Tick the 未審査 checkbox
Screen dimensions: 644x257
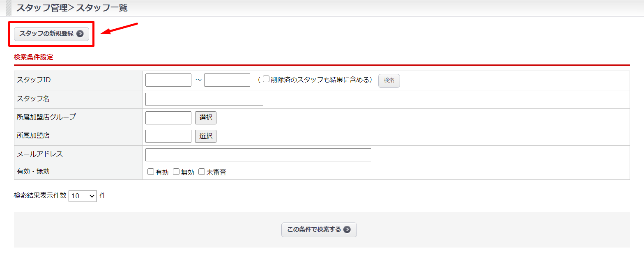point(202,172)
